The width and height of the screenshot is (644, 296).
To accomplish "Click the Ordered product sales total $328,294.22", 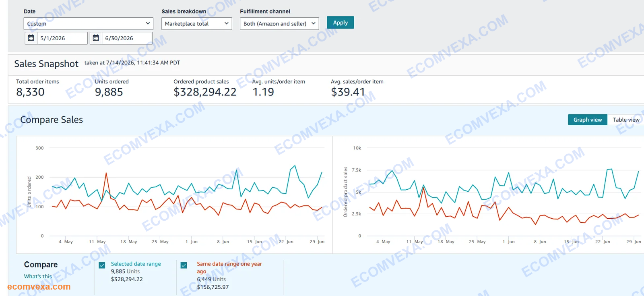I will click(205, 92).
